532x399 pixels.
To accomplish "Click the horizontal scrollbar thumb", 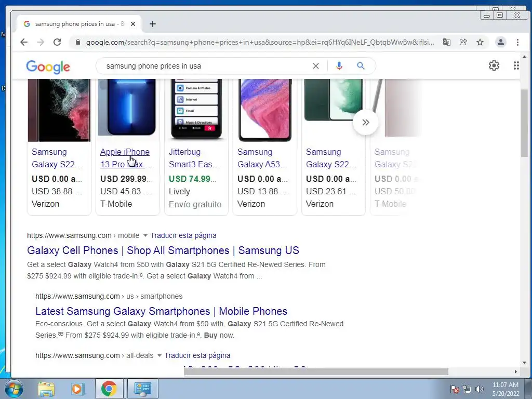I will coord(315,372).
